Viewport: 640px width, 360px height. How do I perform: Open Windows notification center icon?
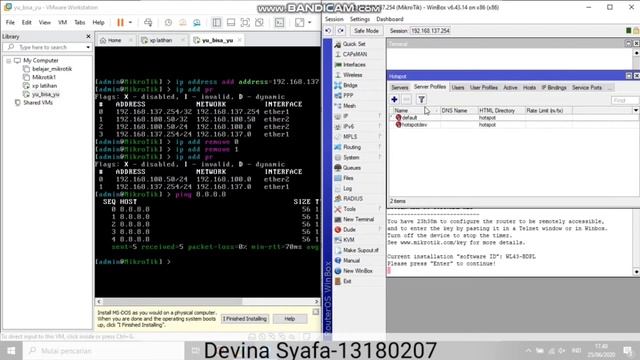click(627, 351)
